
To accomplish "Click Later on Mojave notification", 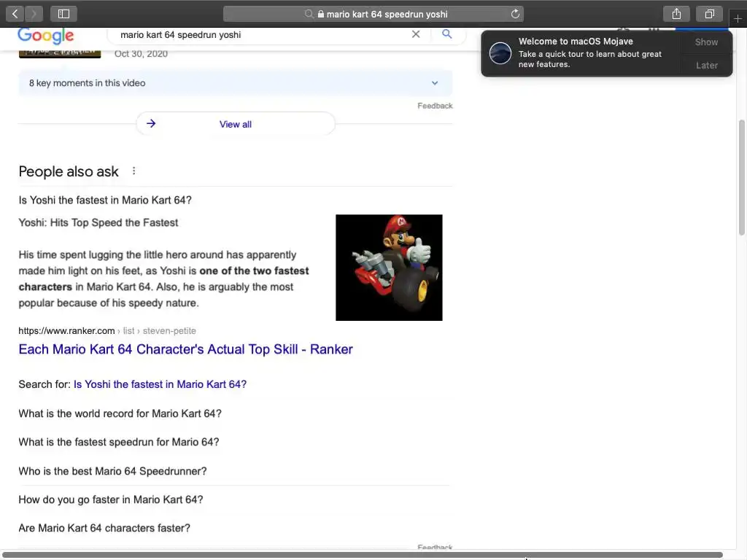I will tap(706, 65).
